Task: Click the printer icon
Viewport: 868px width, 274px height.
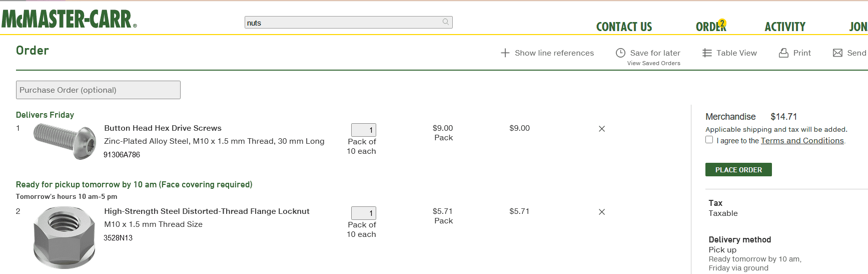Action: tap(783, 53)
